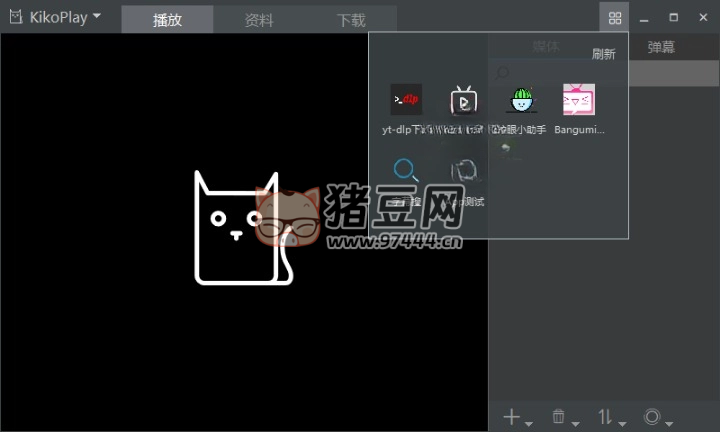Viewport: 720px width, 432px height.
Task: Switch to the 资料 tab
Action: click(x=259, y=19)
